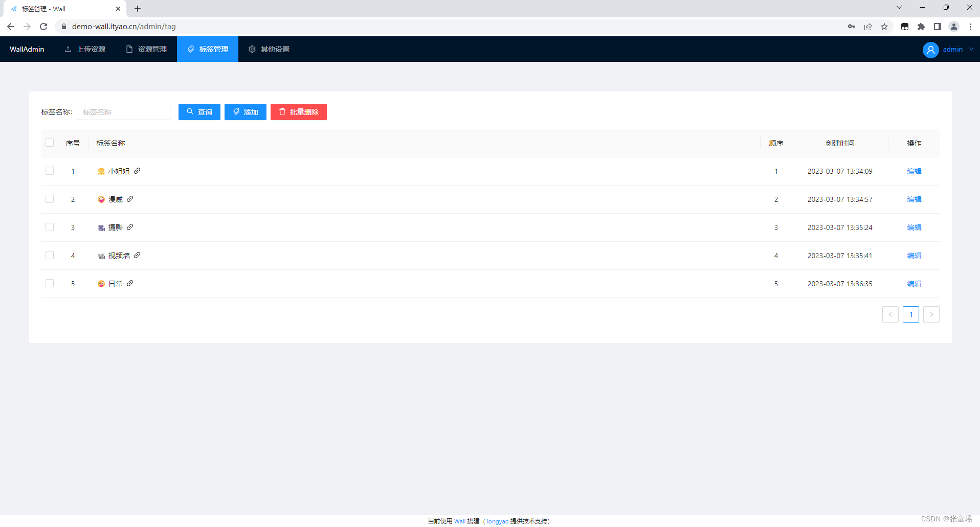Open the Chrome tab search chevron
Screen dimensions: 980x527
tap(899, 8)
